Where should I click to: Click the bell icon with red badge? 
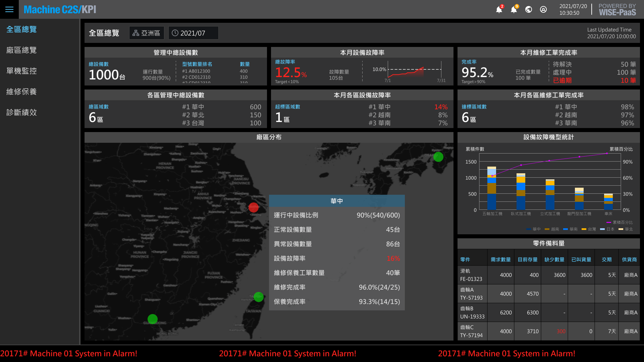click(499, 9)
